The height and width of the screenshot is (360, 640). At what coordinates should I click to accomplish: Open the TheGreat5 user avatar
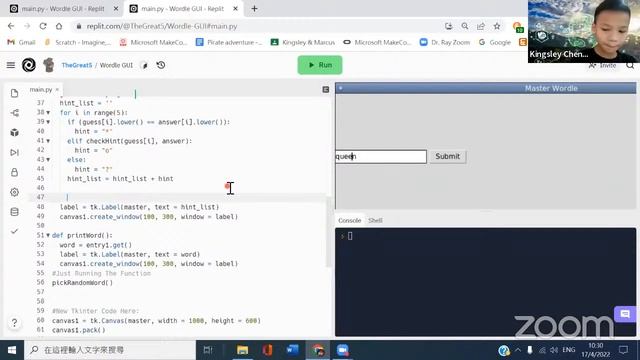click(x=49, y=65)
